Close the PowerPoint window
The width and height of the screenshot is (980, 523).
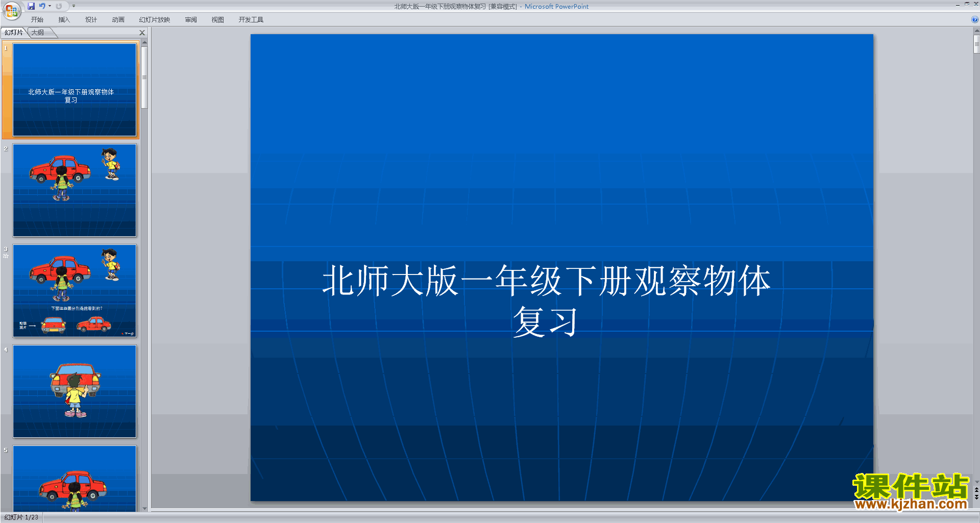(976, 4)
